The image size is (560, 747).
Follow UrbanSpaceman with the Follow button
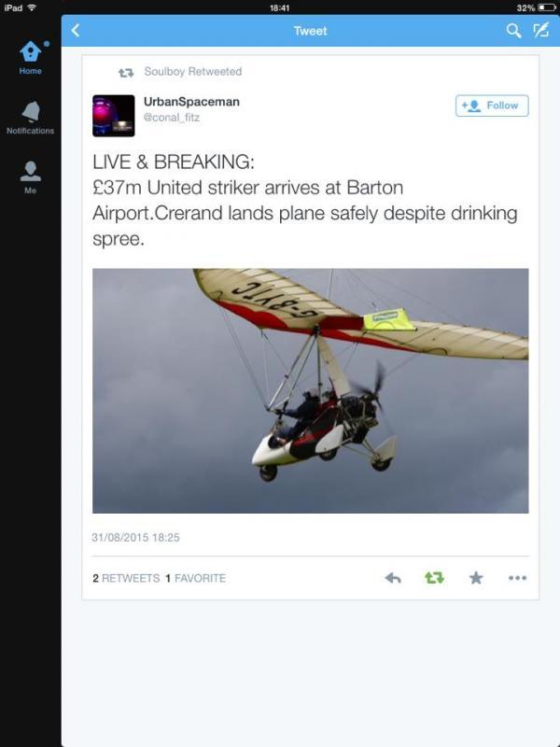point(492,106)
